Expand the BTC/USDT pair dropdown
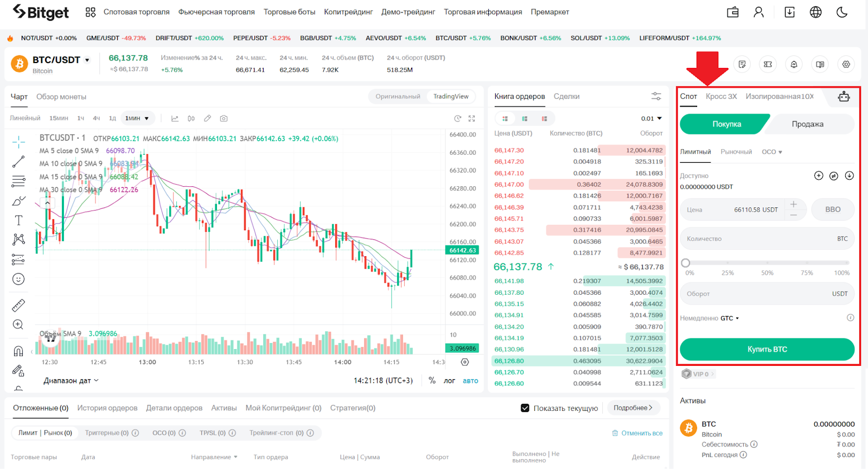The height and width of the screenshot is (469, 868). 87,60
